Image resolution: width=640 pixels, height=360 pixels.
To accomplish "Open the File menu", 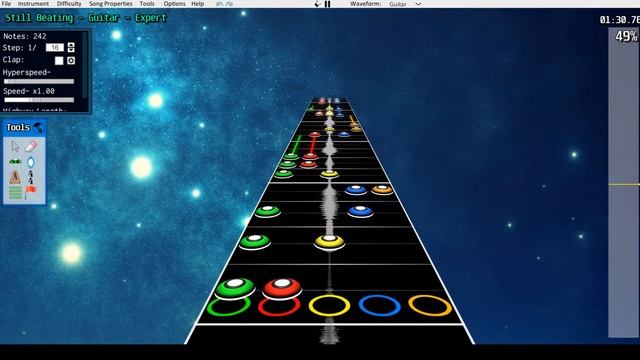I will tap(6, 4).
